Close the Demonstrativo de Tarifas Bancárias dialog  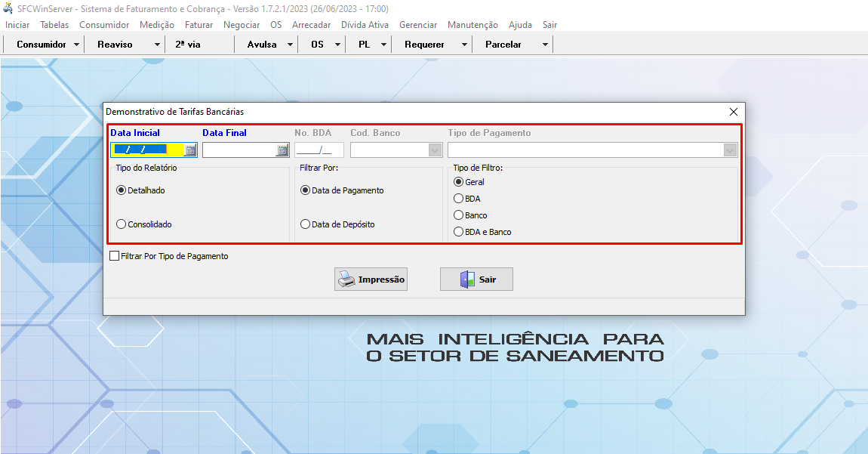coord(733,112)
